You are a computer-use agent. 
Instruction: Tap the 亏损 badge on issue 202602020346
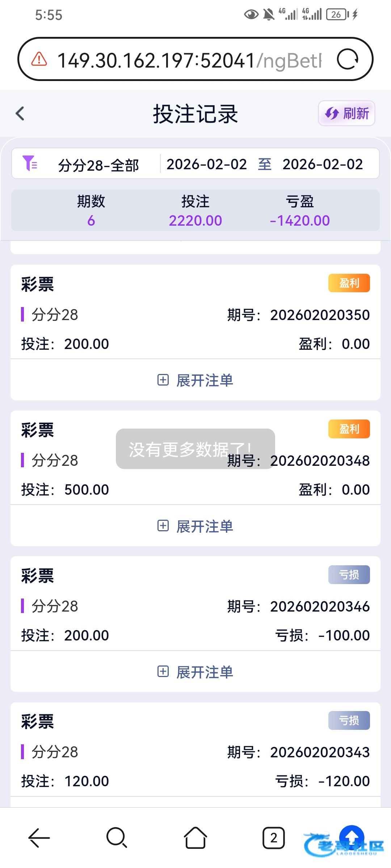point(349,575)
